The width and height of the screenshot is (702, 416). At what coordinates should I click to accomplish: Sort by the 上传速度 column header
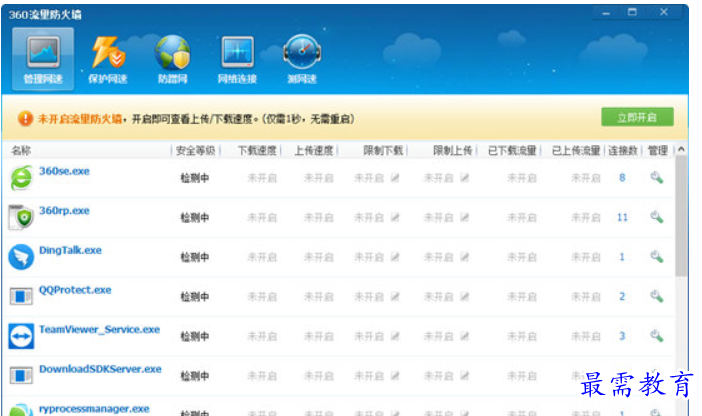point(313,150)
